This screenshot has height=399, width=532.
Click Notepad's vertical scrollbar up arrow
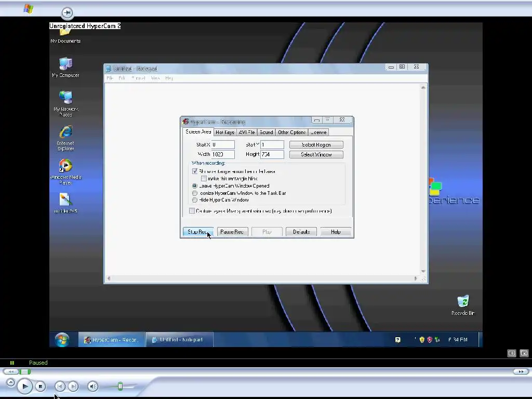(423, 87)
